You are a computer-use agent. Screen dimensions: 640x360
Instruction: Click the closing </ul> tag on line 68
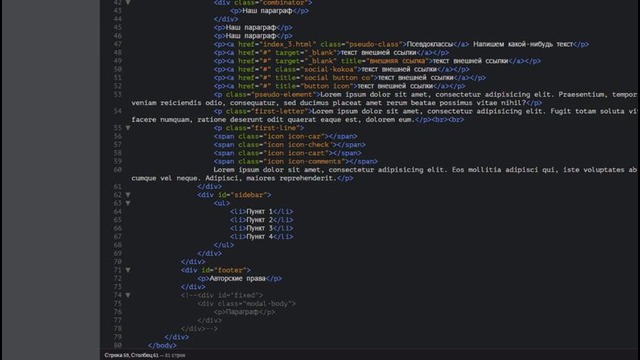(x=224, y=245)
